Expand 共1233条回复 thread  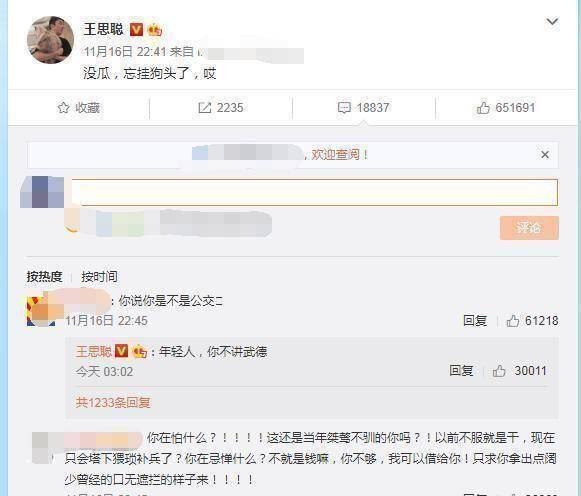(x=113, y=402)
